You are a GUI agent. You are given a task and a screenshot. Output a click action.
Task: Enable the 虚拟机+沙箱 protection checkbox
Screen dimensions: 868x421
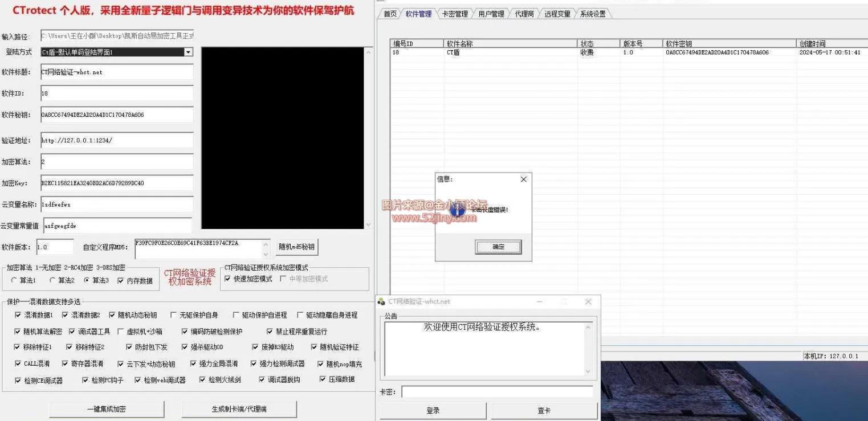(x=121, y=330)
